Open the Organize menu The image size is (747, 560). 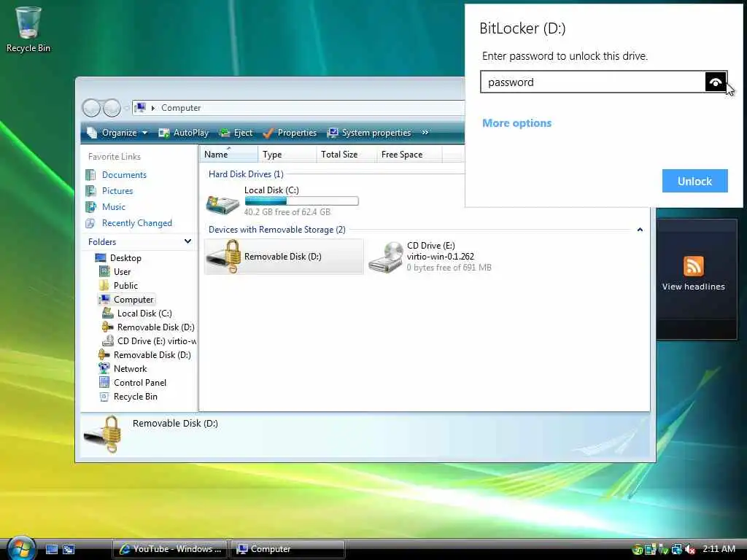tap(117, 133)
